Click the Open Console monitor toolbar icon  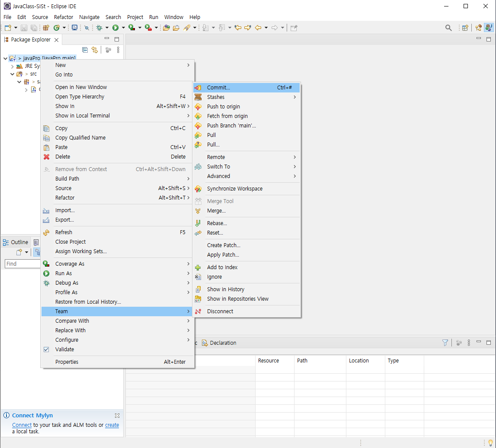tap(75, 28)
